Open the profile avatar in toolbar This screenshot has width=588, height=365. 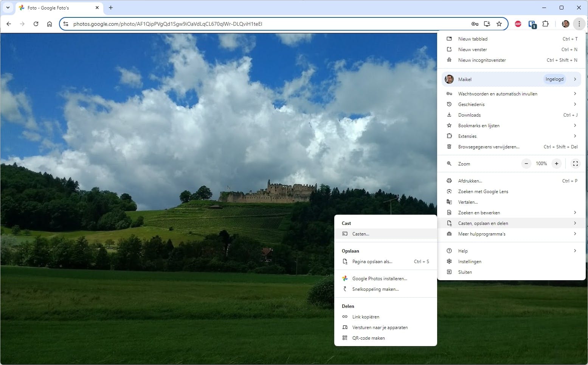(566, 24)
